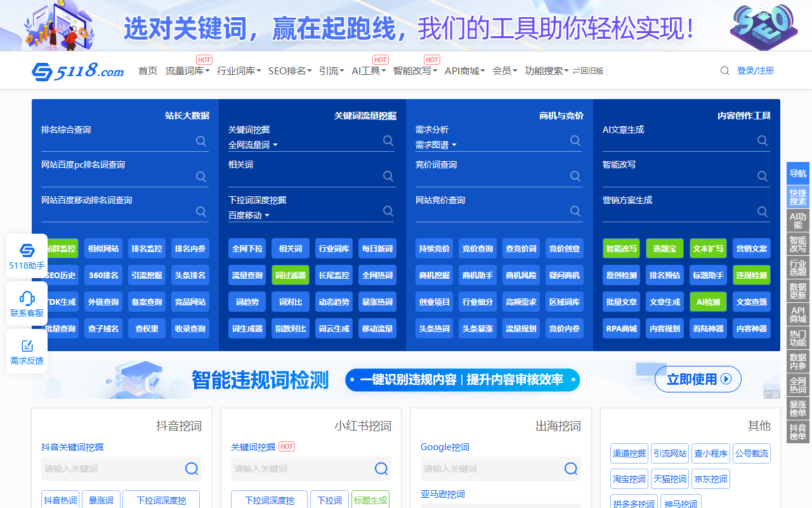812x508 pixels.
Task: Expand the AI工具 menu
Action: click(x=369, y=71)
